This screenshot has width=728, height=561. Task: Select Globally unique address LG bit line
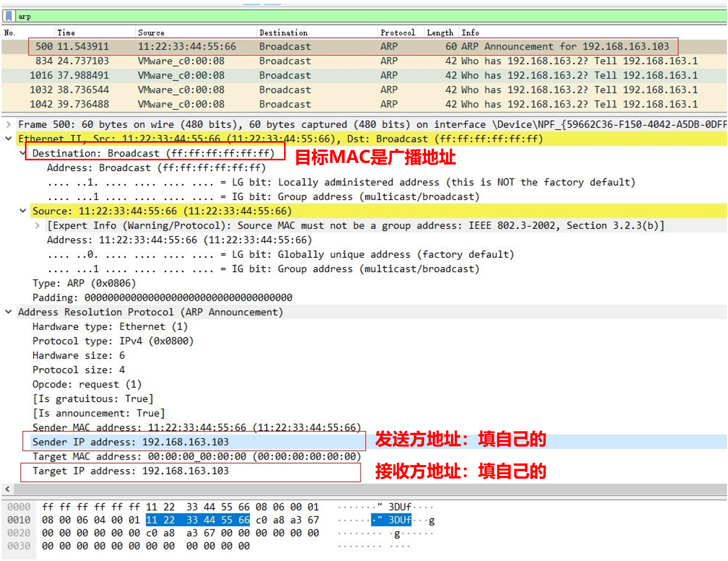[280, 254]
